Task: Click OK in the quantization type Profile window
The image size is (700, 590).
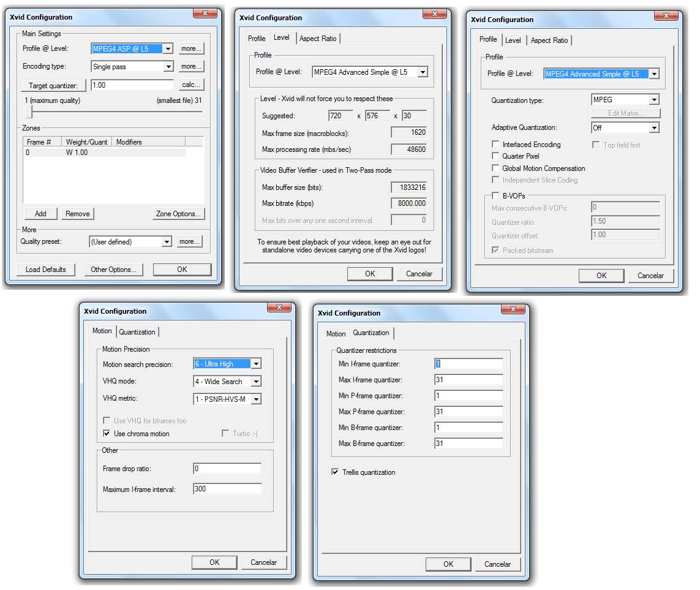Action: (601, 276)
